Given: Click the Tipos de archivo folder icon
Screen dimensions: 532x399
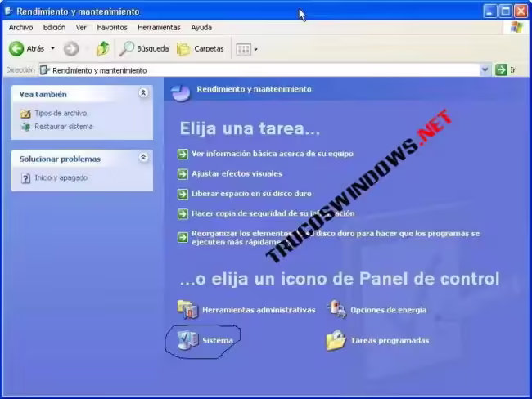Looking at the screenshot, I should [25, 114].
